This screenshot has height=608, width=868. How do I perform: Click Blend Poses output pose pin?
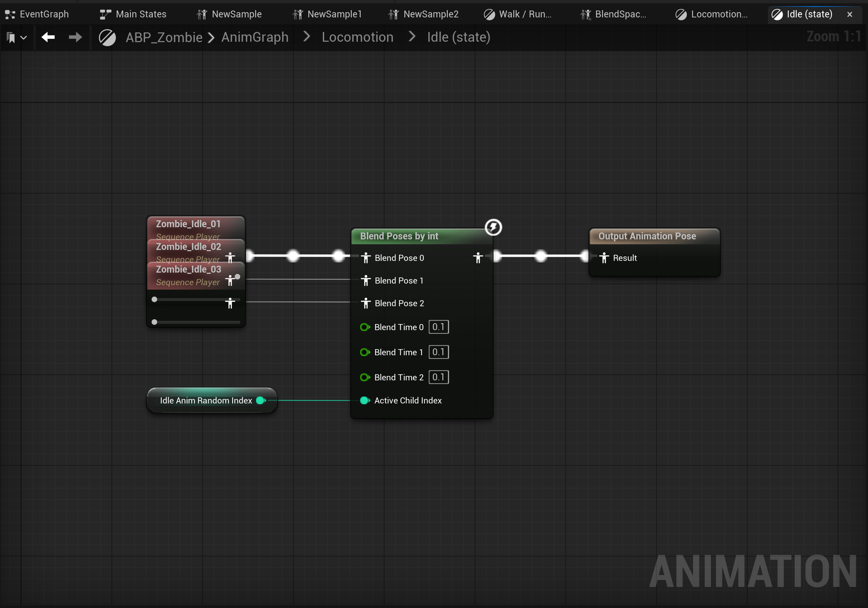478,258
